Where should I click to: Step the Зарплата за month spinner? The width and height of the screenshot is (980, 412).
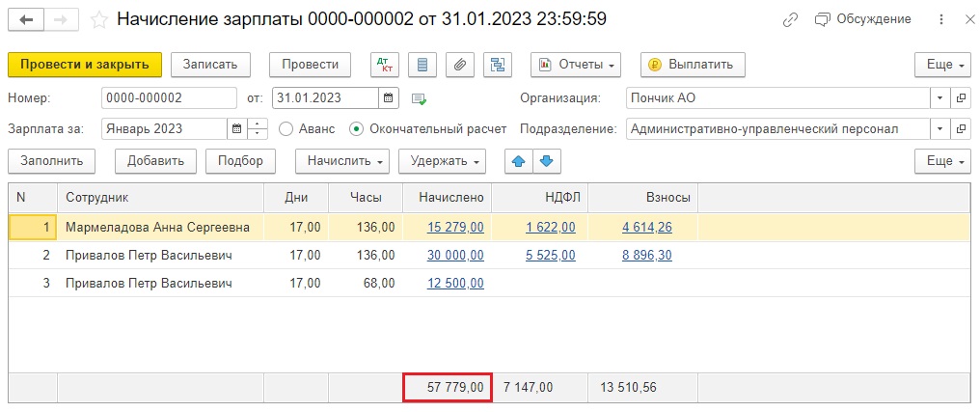click(x=258, y=129)
